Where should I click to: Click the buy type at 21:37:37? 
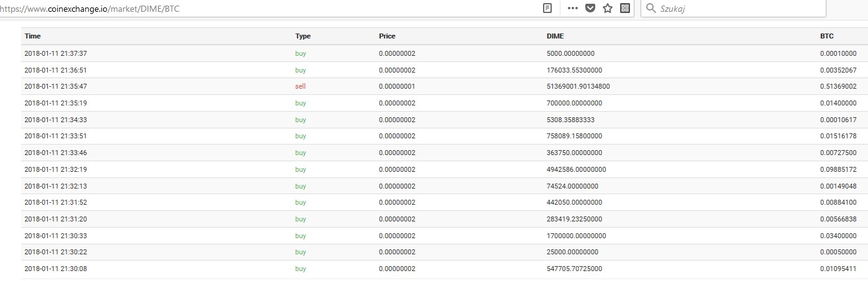pos(301,53)
